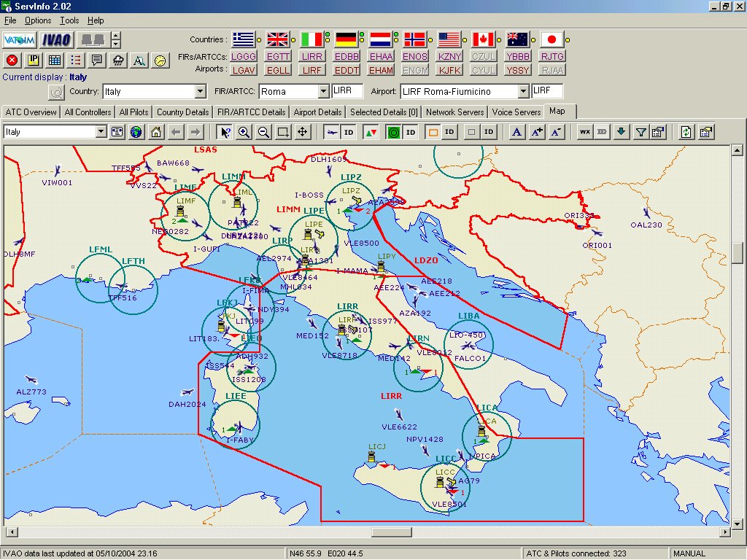
Task: Click the red list icon
Action: [x=76, y=60]
